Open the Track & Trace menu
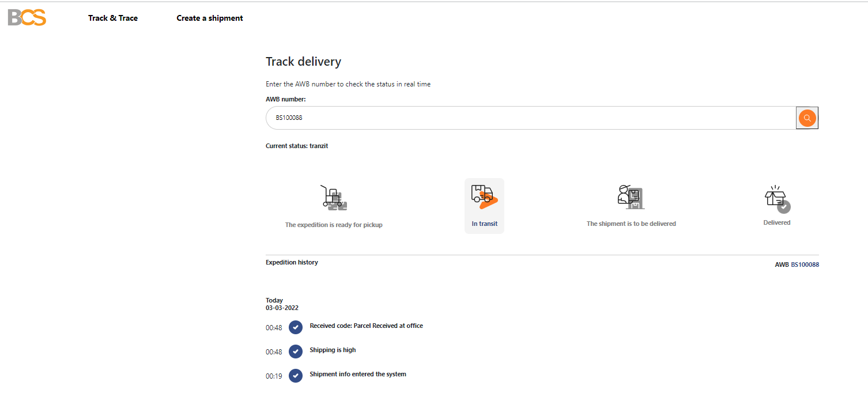Image resolution: width=868 pixels, height=408 pixels. point(113,18)
